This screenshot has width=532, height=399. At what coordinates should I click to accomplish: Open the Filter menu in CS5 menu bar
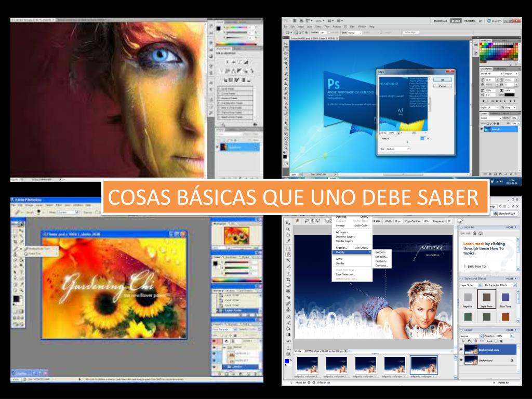[x=327, y=26]
